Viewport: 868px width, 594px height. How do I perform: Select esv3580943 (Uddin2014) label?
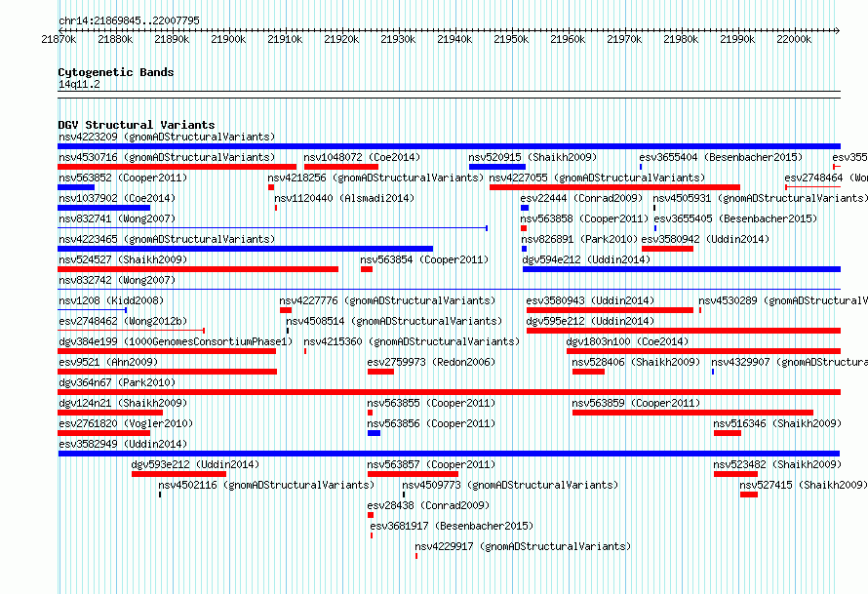(x=591, y=300)
